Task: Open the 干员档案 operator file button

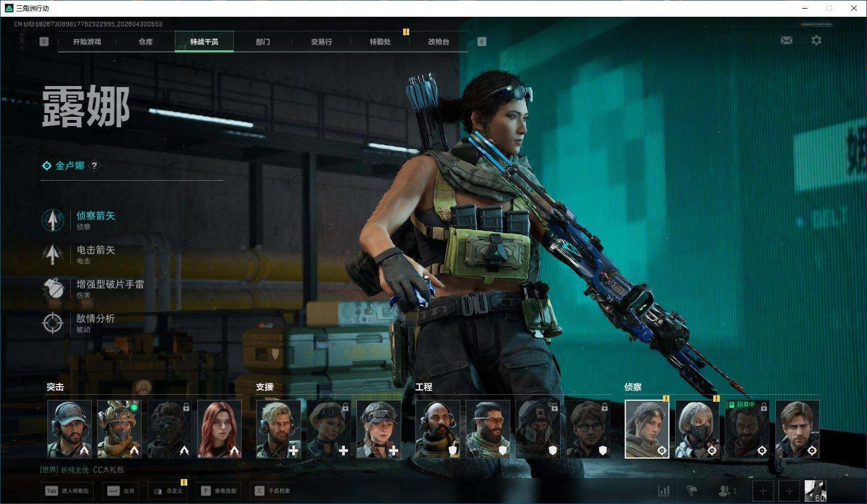Action: [x=273, y=491]
